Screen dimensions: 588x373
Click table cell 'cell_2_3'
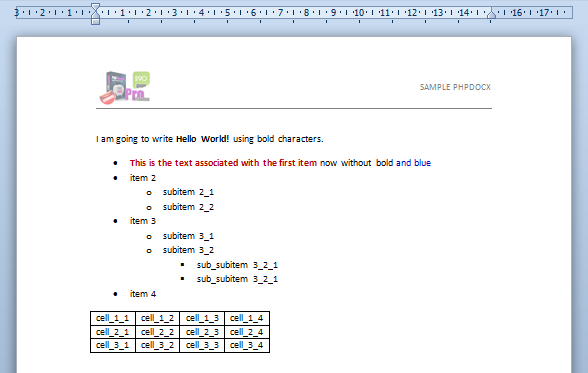(x=202, y=332)
